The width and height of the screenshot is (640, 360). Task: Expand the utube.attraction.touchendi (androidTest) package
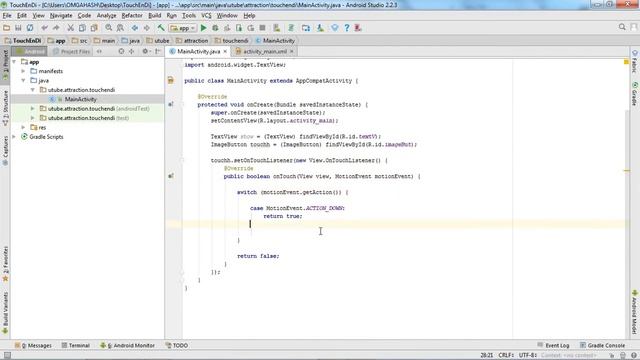click(x=33, y=109)
